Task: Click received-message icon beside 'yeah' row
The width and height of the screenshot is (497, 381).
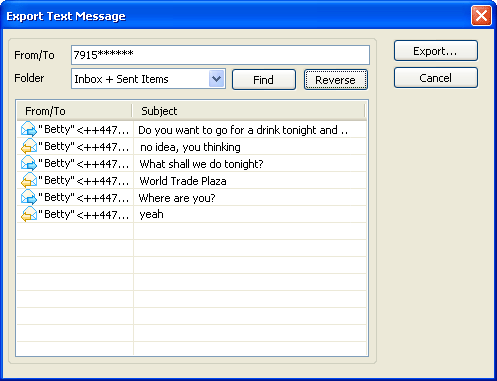Action: tap(29, 214)
